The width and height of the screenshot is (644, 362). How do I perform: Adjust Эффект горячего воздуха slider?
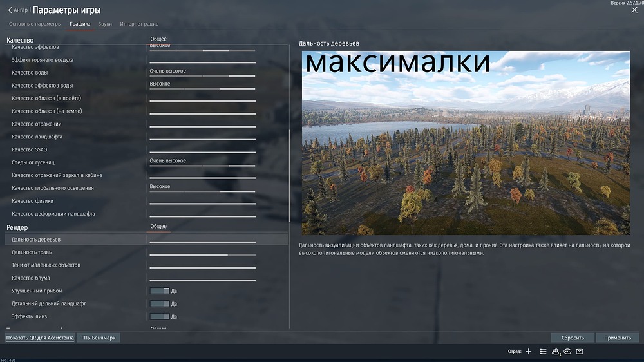click(x=202, y=62)
